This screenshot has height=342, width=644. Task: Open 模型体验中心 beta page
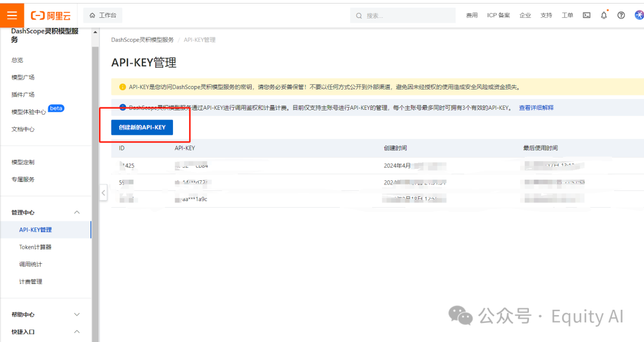pos(29,112)
